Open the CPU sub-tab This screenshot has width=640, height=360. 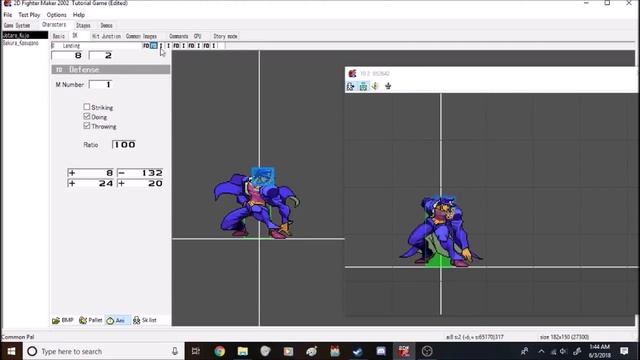coord(198,36)
